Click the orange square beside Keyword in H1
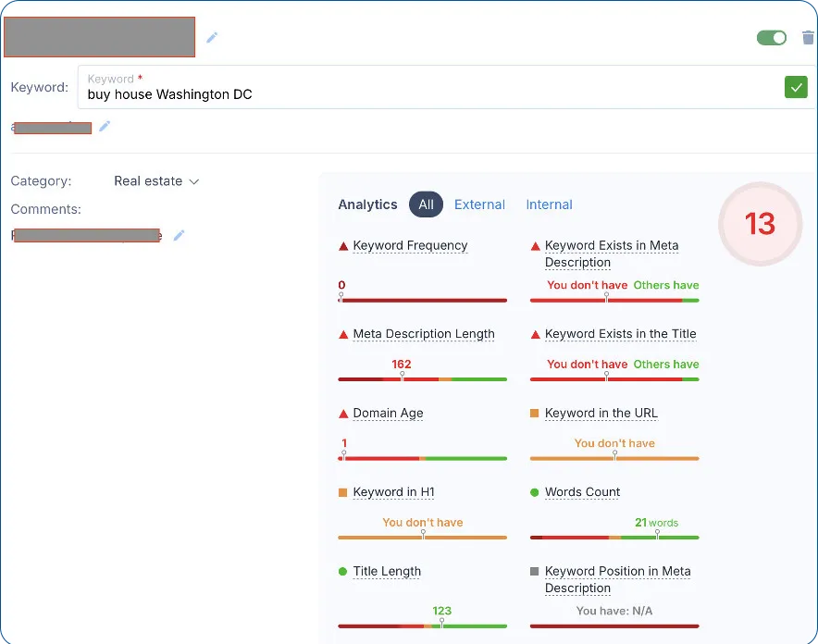 pyautogui.click(x=342, y=492)
